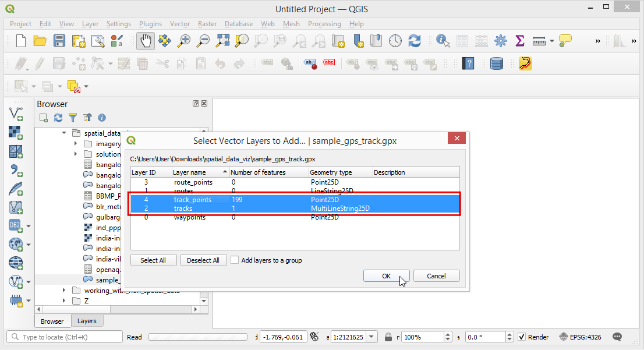Image resolution: width=644 pixels, height=350 pixels.
Task: Click the magnifier percentage field
Action: tap(423, 337)
